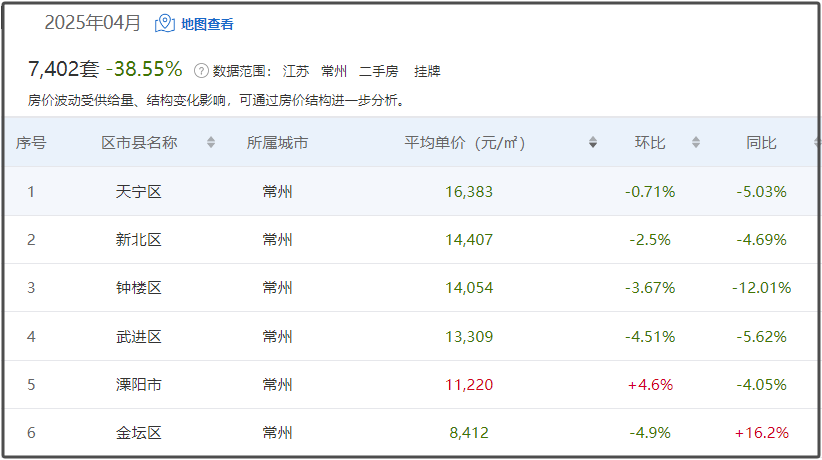822x460 pixels.
Task: Sort by 平均单价 column arrows
Action: click(593, 142)
